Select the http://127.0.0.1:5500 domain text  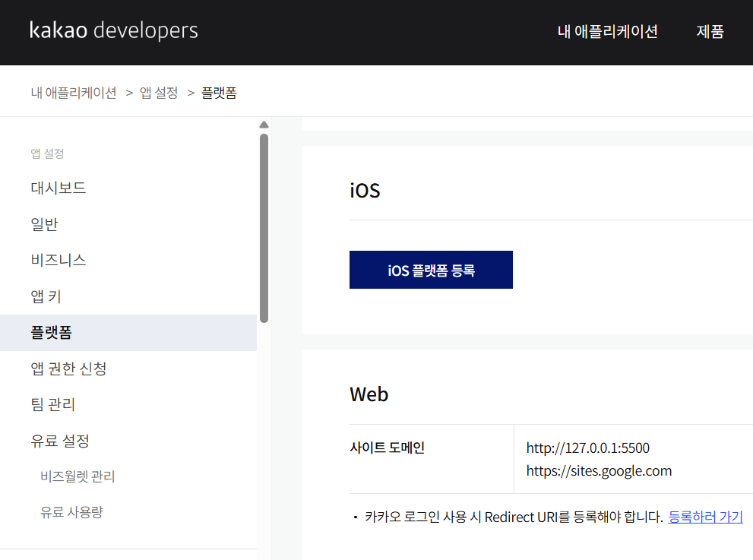(588, 448)
